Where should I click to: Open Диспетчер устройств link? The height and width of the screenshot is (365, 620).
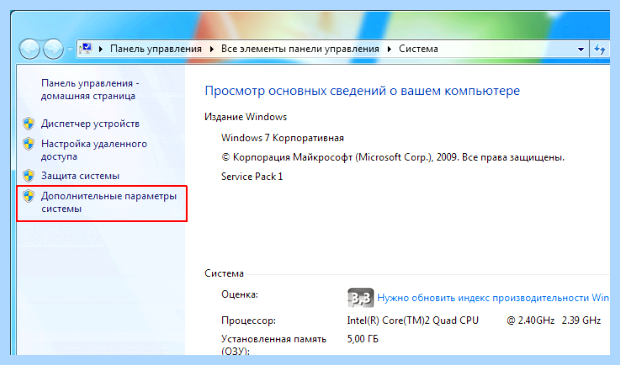(90, 124)
